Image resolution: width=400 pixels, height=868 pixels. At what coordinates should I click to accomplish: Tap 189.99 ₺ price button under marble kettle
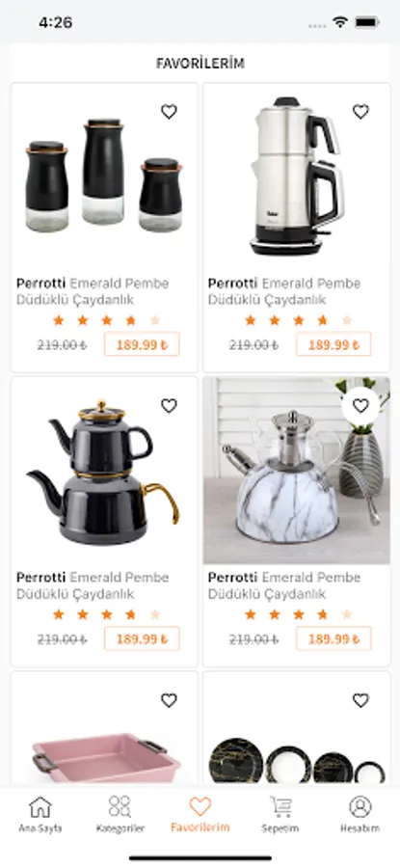333,638
